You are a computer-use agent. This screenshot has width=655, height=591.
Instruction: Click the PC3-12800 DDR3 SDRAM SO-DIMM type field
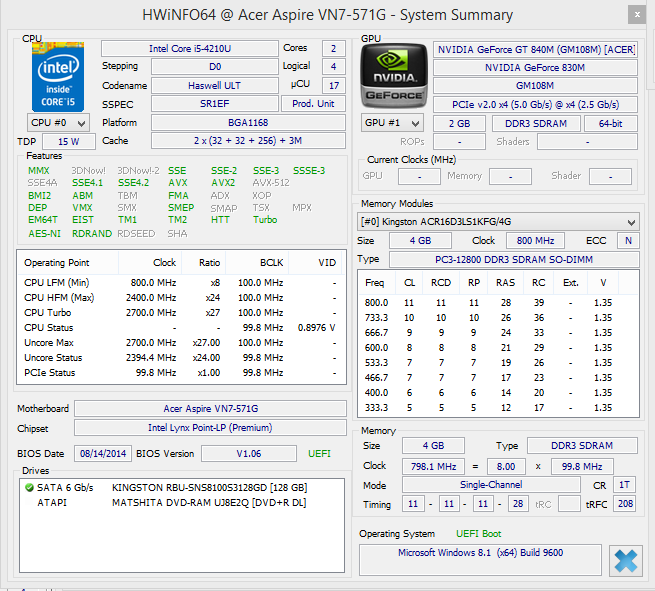(x=514, y=259)
